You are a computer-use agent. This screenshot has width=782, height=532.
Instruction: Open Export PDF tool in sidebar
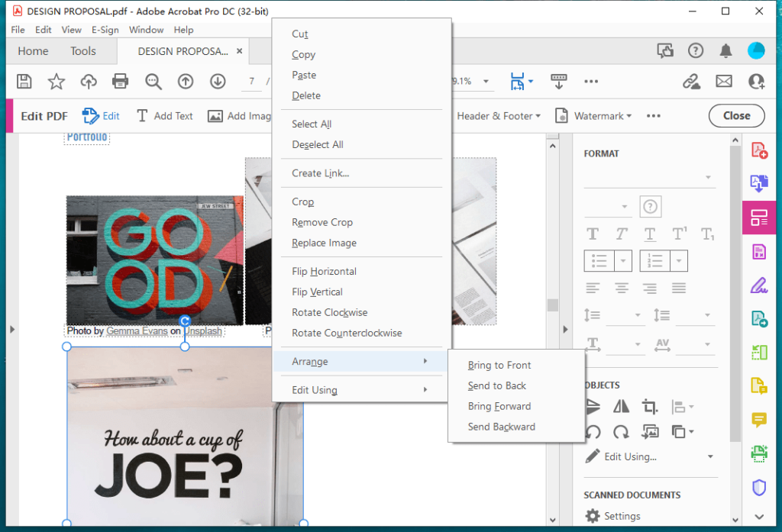click(x=759, y=183)
